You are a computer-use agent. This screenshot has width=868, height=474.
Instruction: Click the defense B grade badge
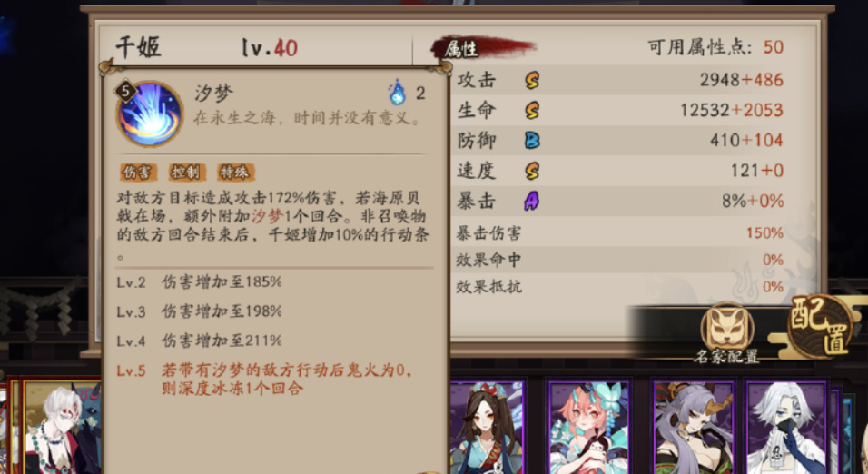click(x=532, y=140)
